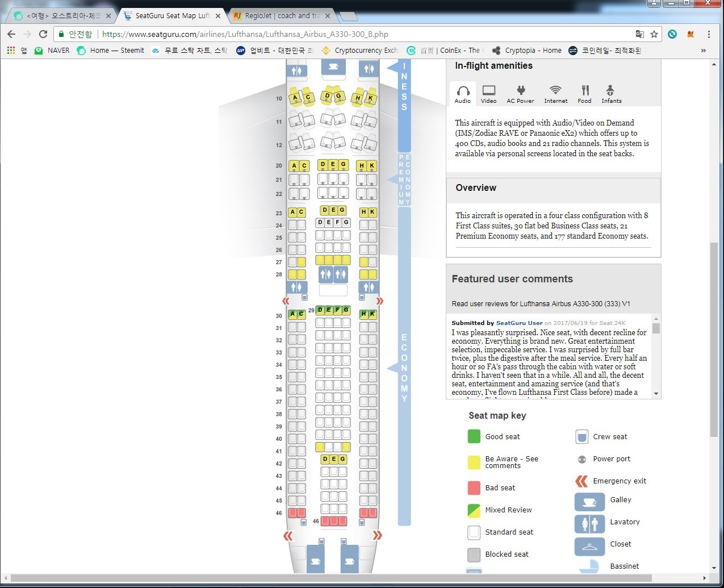Reload the SeatGuru page

43,34
